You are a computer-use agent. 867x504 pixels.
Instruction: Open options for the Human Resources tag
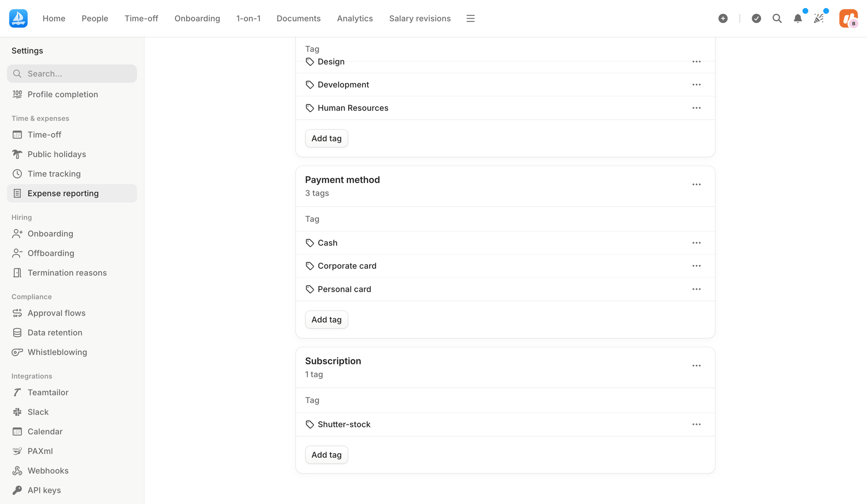pos(696,108)
